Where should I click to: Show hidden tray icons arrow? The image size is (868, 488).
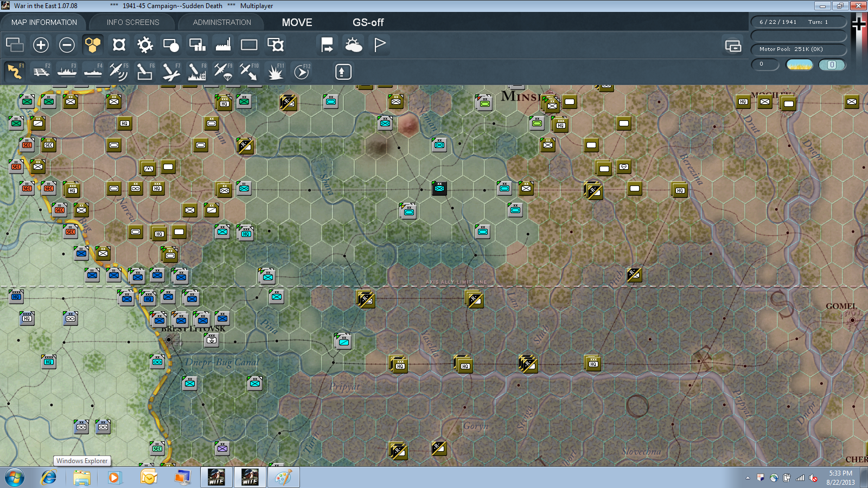coord(748,478)
